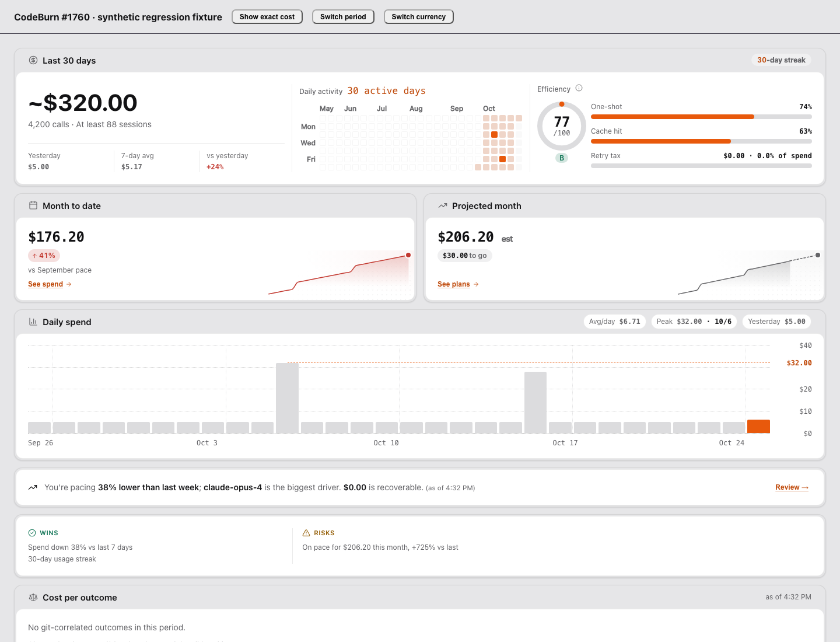Click the Switch currency button
The height and width of the screenshot is (642, 840).
419,17
